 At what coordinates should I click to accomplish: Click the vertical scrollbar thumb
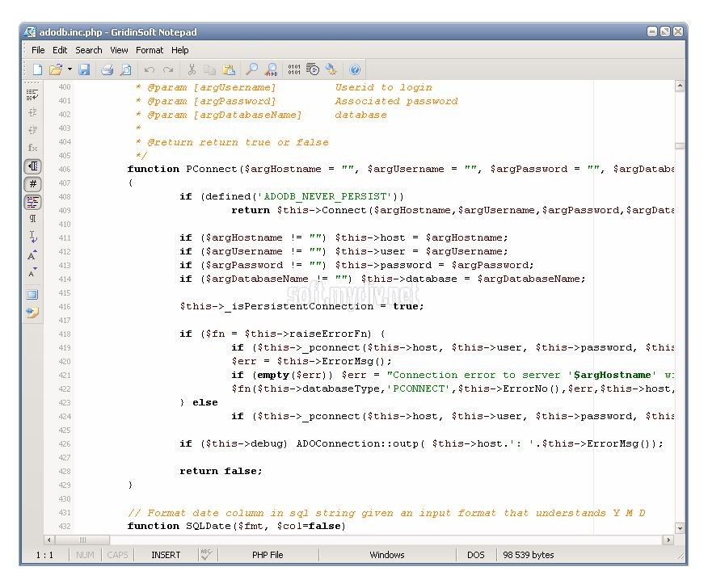680,145
